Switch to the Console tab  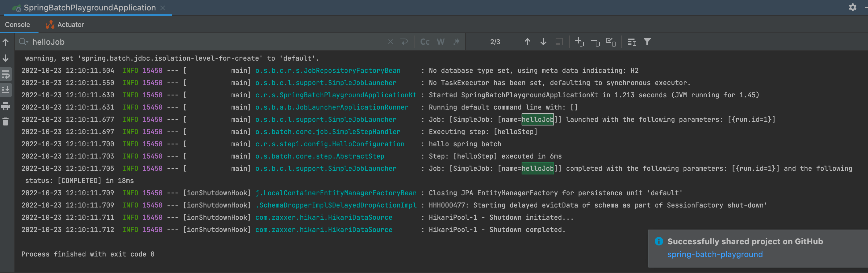click(17, 24)
